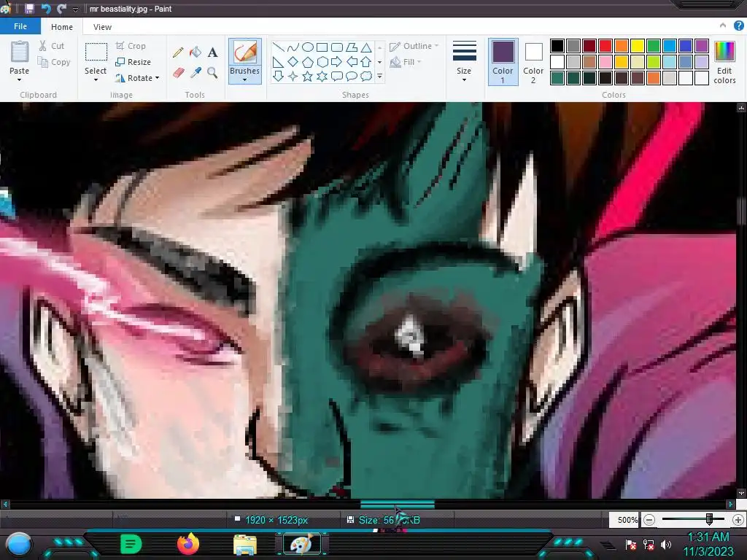
Task: Choose the Triangle shape
Action: (366, 47)
